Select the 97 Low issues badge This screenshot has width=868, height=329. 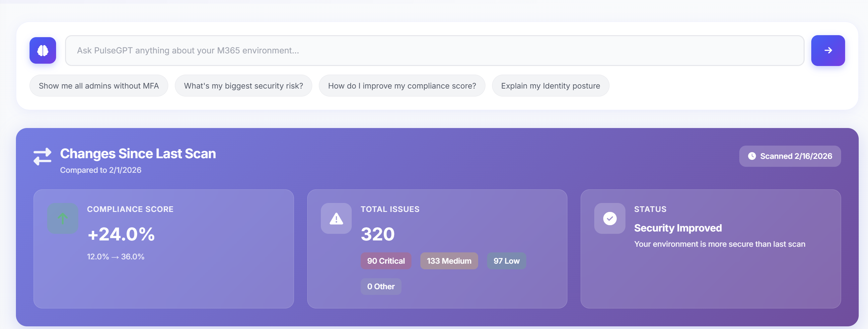(x=506, y=260)
